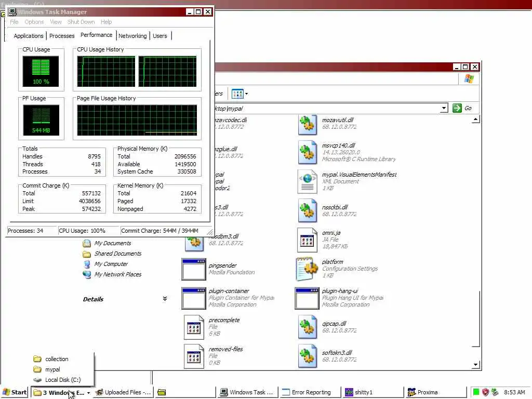Open the Options menu in Task Manager

pyautogui.click(x=34, y=22)
